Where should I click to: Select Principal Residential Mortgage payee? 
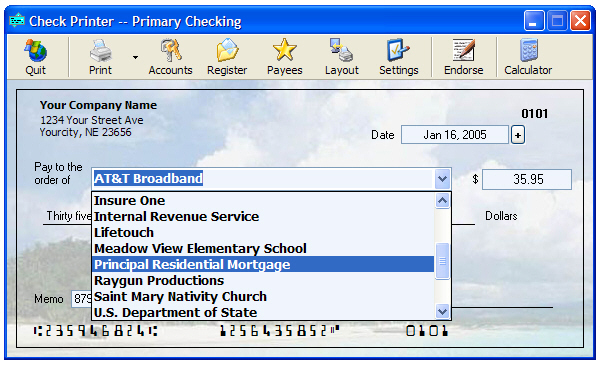[263, 264]
